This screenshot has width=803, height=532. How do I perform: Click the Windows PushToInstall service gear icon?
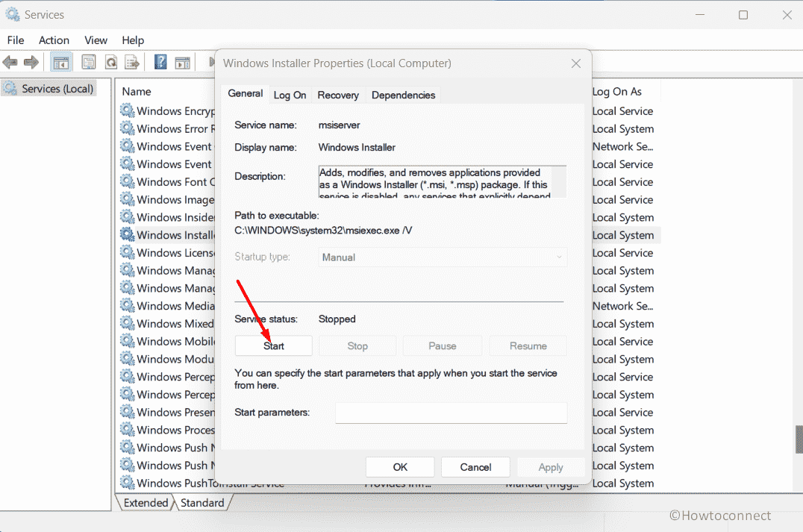point(128,482)
